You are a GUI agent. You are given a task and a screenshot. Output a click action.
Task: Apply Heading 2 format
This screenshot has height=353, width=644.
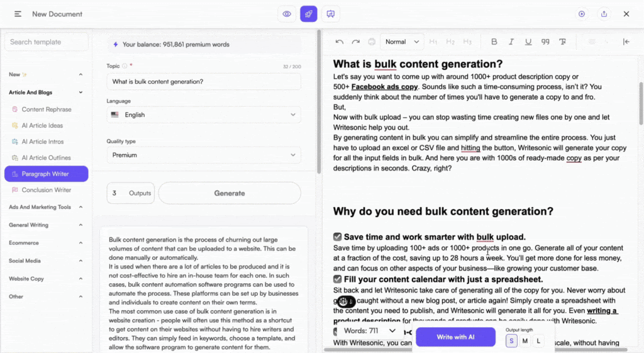click(450, 42)
